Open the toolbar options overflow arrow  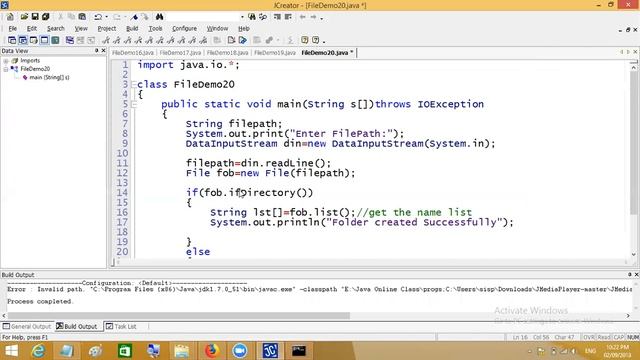click(322, 18)
